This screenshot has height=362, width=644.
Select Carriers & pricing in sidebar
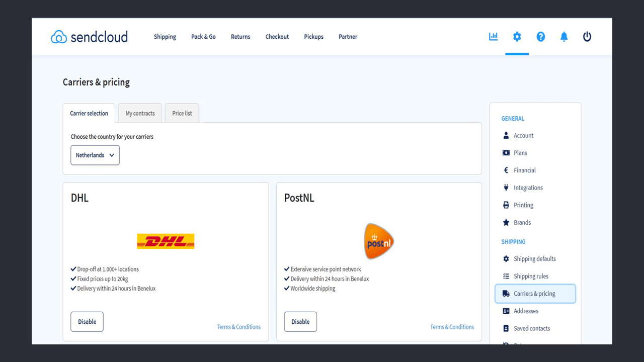pyautogui.click(x=535, y=294)
